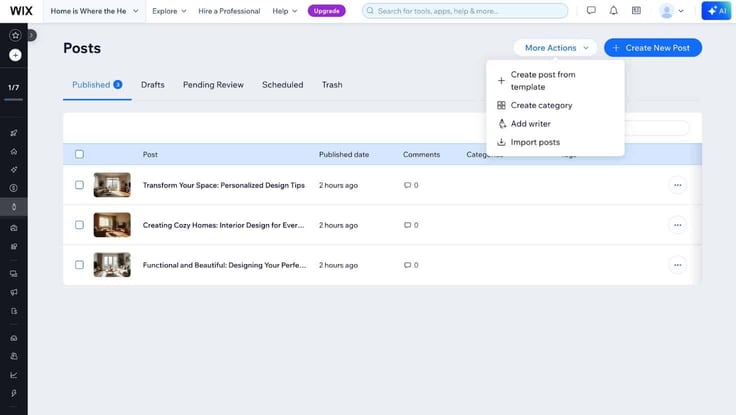Switch to the Trash tab

point(332,85)
